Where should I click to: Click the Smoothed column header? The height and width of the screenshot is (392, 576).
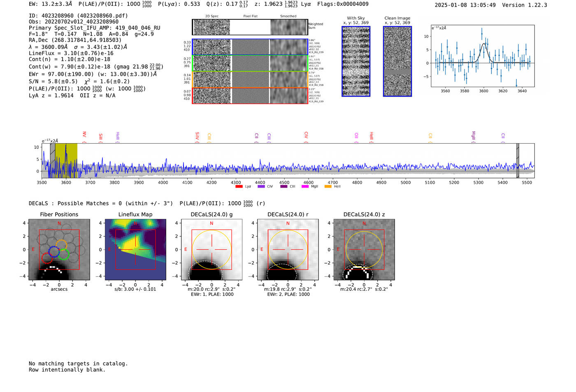(x=288, y=16)
